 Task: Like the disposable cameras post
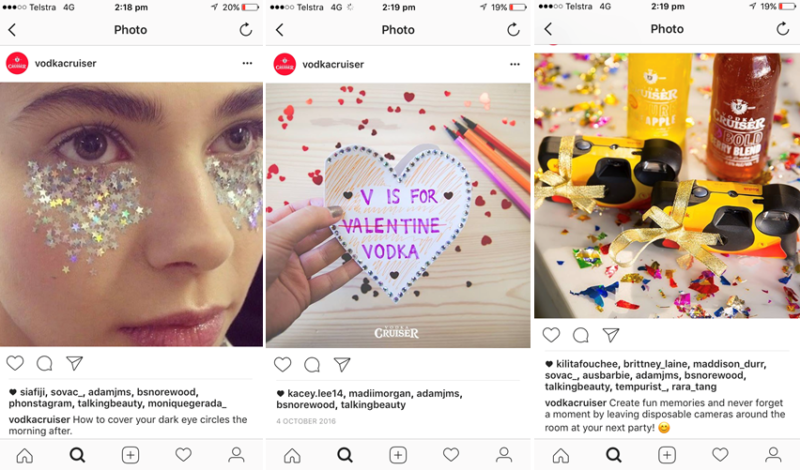[551, 335]
